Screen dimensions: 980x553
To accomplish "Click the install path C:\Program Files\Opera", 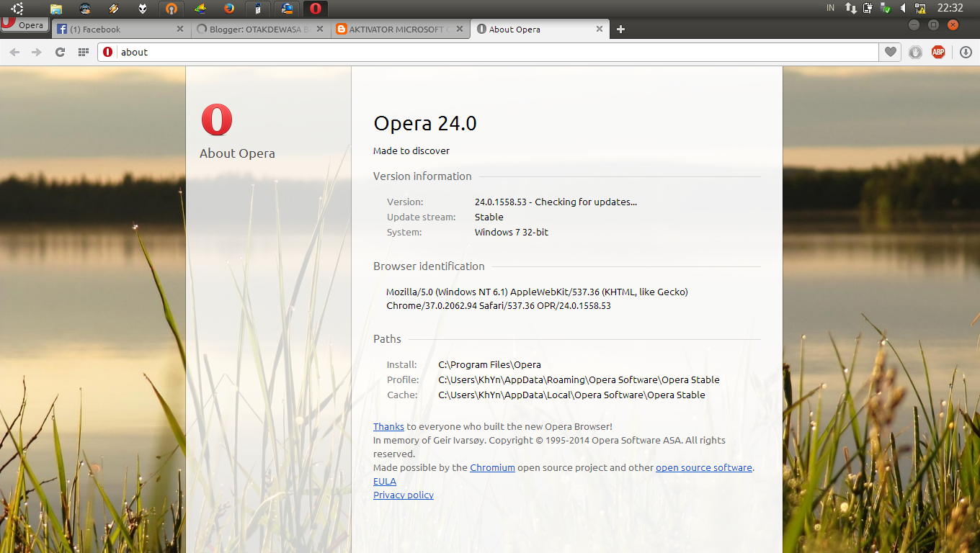I will coord(490,364).
